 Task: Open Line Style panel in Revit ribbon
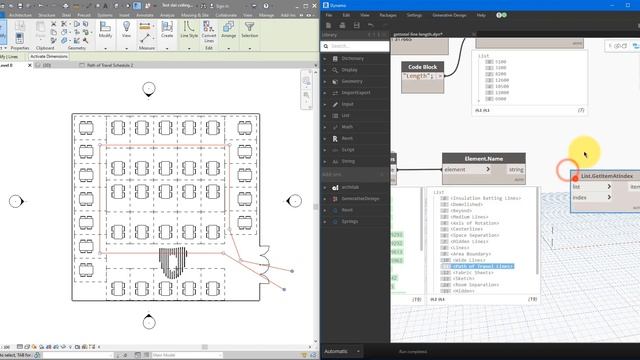pos(189,30)
